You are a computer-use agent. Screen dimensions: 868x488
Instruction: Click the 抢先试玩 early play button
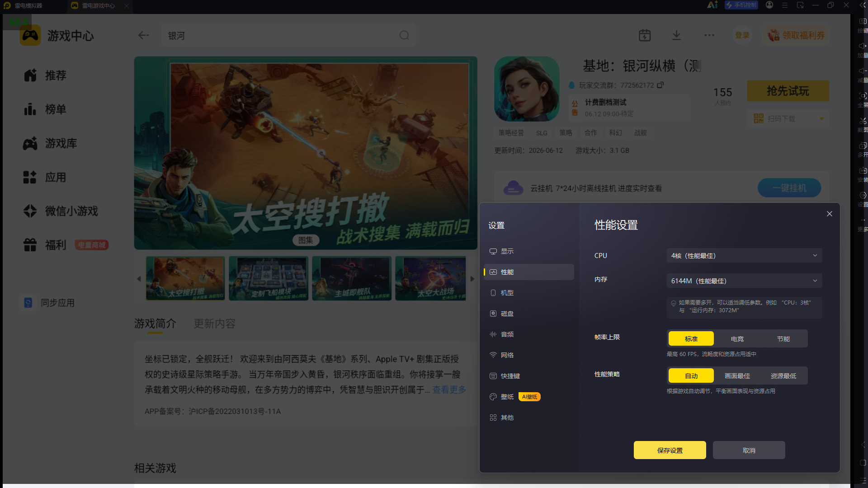click(x=788, y=91)
